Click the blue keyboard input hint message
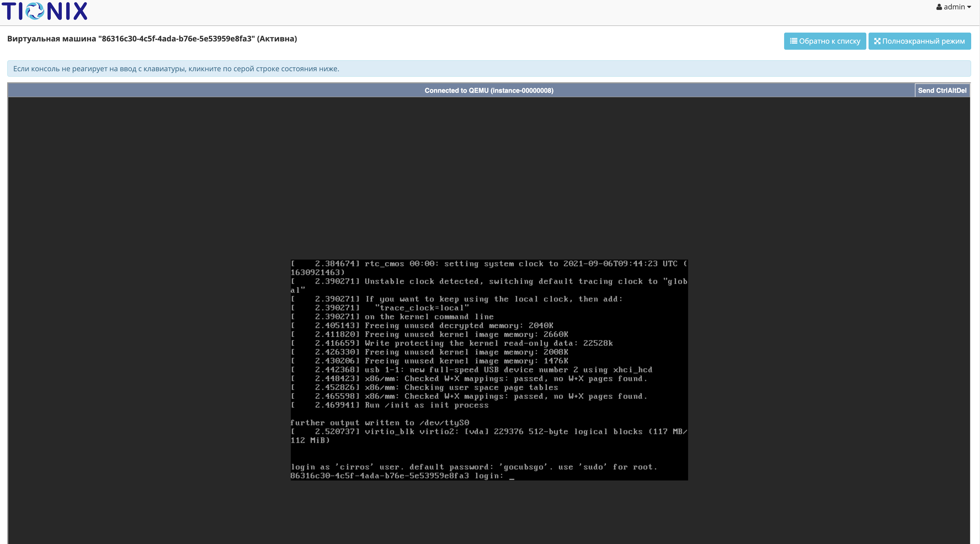The width and height of the screenshot is (980, 544). tap(489, 68)
